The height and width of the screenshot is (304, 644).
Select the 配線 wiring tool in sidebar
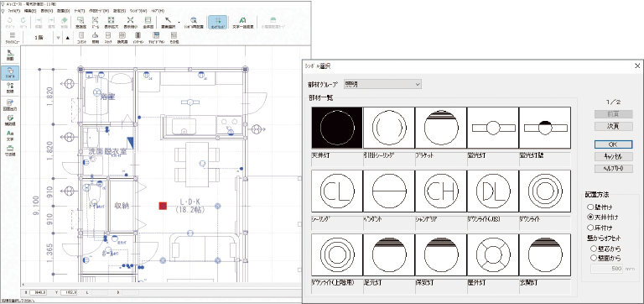click(11, 87)
